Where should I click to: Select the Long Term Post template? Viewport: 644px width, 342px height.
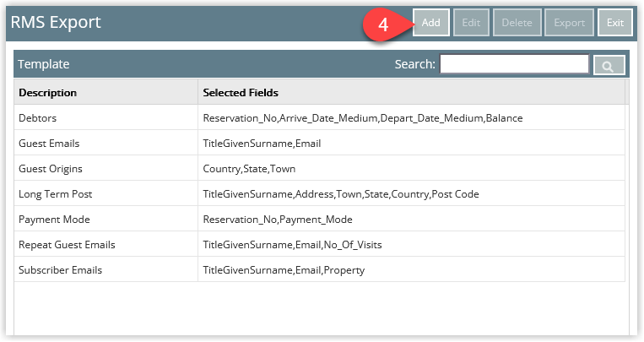(x=320, y=194)
